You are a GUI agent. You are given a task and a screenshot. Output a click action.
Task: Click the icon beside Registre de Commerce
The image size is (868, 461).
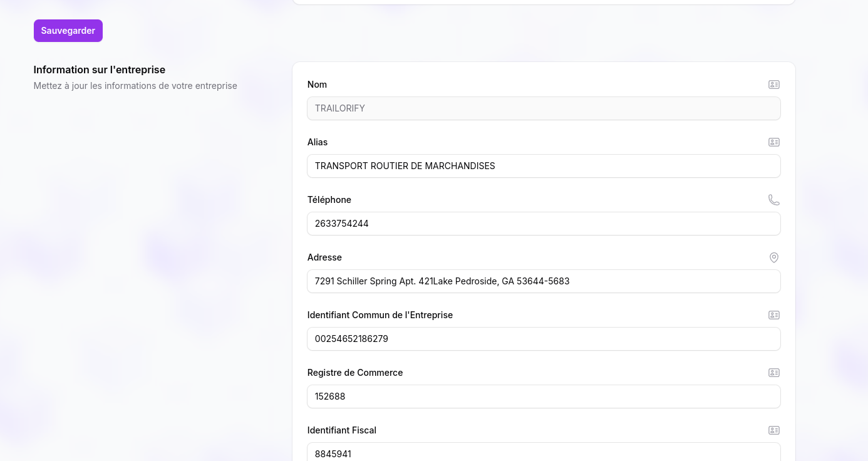[773, 373]
